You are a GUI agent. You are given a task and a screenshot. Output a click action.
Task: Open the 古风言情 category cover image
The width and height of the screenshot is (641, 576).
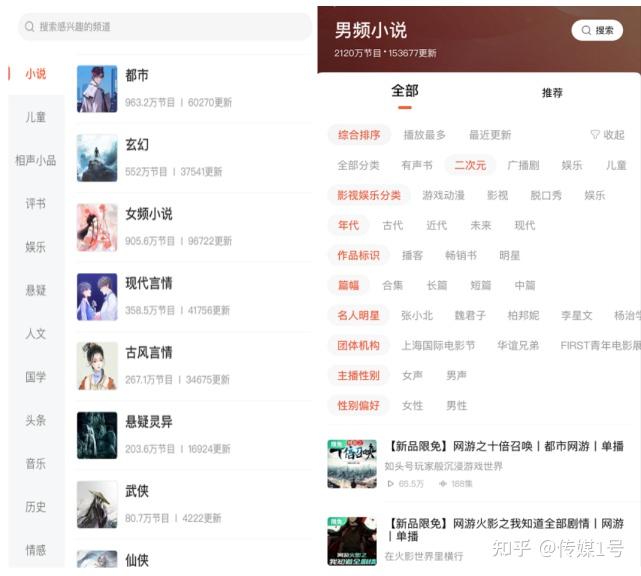(x=97, y=366)
